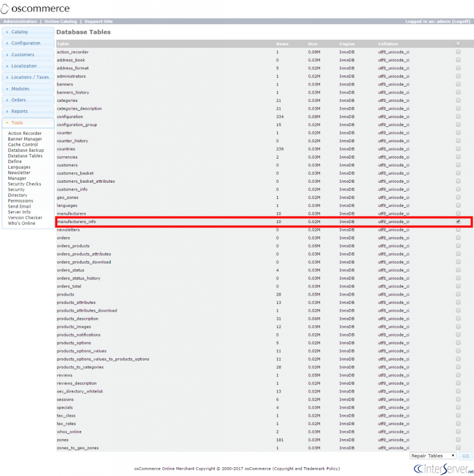Image resolution: width=474 pixels, height=476 pixels.
Task: Open Who's Online under Tools
Action: click(21, 224)
